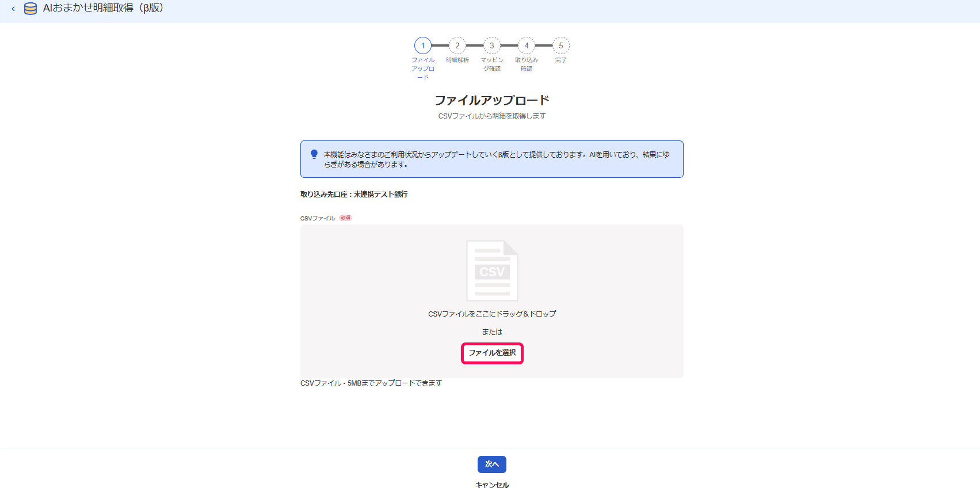Click the database icon beside AIおまかせ明細取得
Viewport: 980px width, 499px height.
point(30,9)
